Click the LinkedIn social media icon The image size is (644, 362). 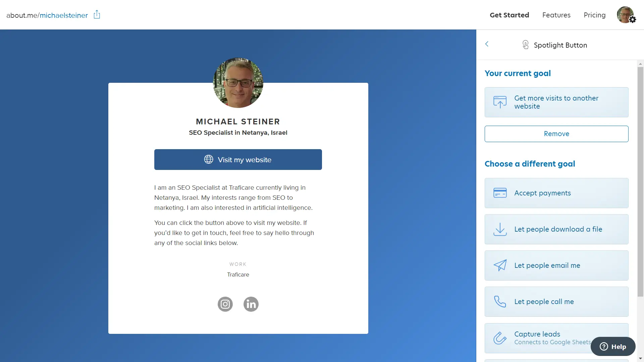click(x=251, y=304)
